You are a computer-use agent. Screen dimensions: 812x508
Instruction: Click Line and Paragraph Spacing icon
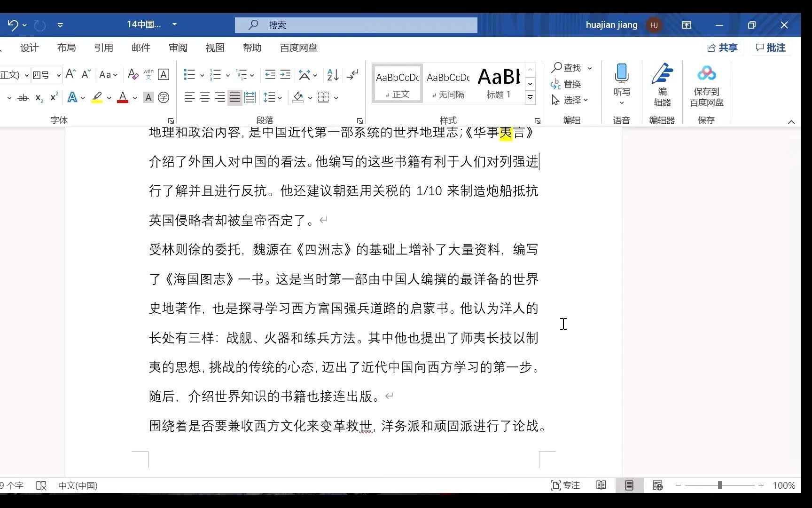pos(269,97)
